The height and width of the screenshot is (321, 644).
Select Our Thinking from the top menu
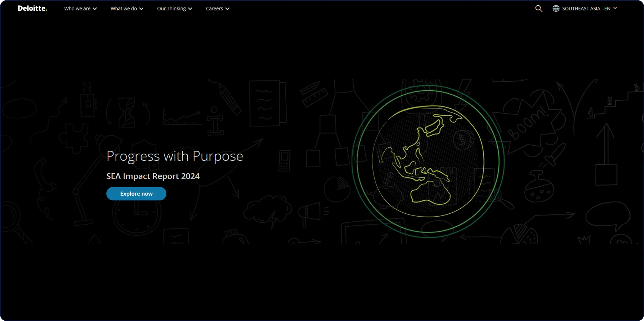click(x=171, y=8)
